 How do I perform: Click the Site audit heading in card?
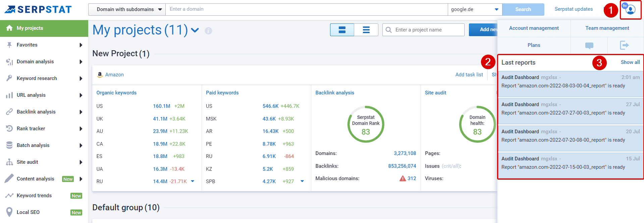point(435,93)
